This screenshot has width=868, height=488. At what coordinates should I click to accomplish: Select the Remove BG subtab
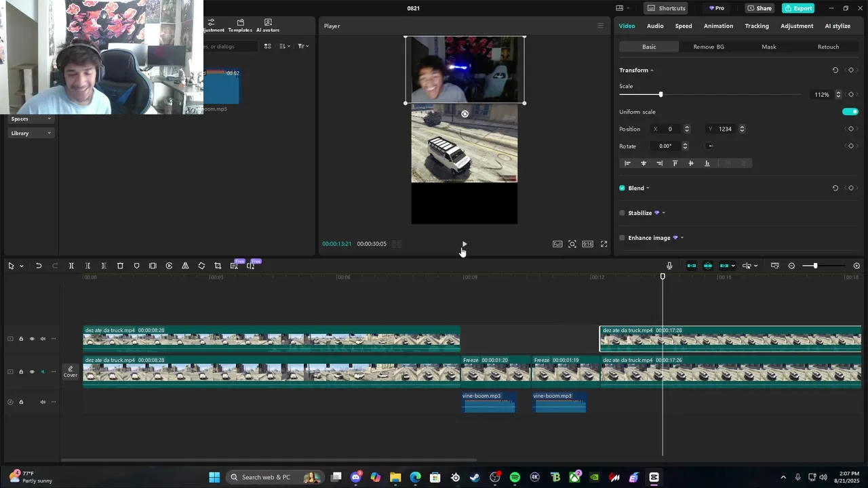click(x=709, y=47)
